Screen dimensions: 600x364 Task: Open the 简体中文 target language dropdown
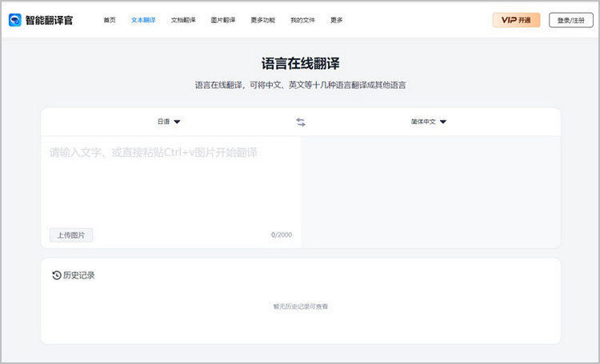click(429, 122)
